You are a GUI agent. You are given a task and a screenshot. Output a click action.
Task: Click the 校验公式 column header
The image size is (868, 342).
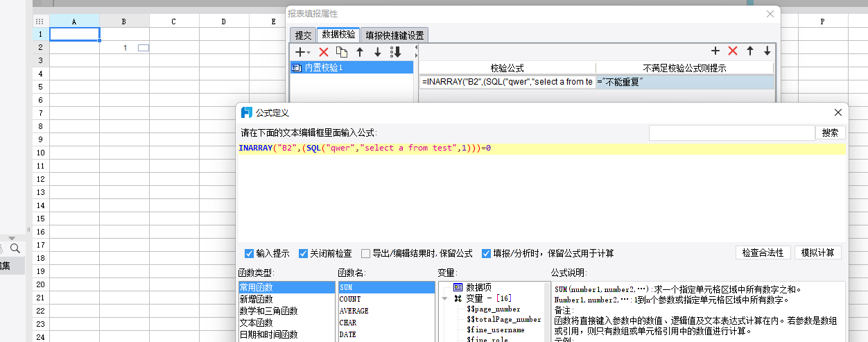(x=507, y=68)
